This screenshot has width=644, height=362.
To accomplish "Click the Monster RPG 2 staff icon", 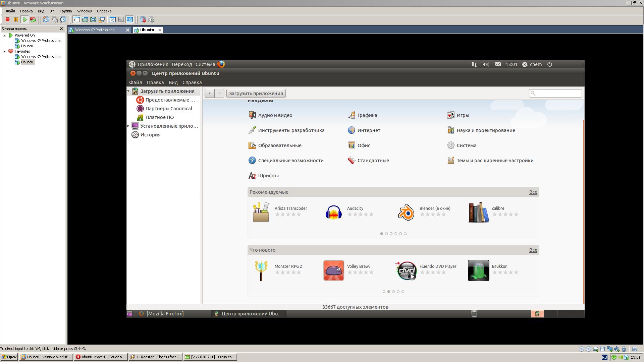I will click(x=261, y=270).
